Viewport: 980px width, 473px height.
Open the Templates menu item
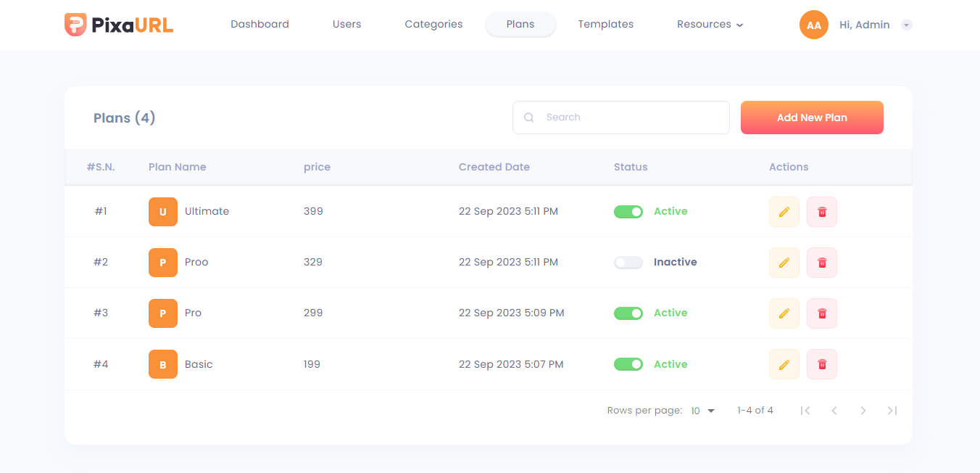pyautogui.click(x=605, y=25)
